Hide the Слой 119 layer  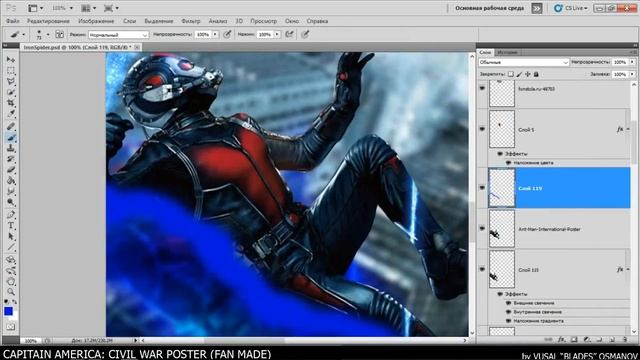[x=482, y=188]
